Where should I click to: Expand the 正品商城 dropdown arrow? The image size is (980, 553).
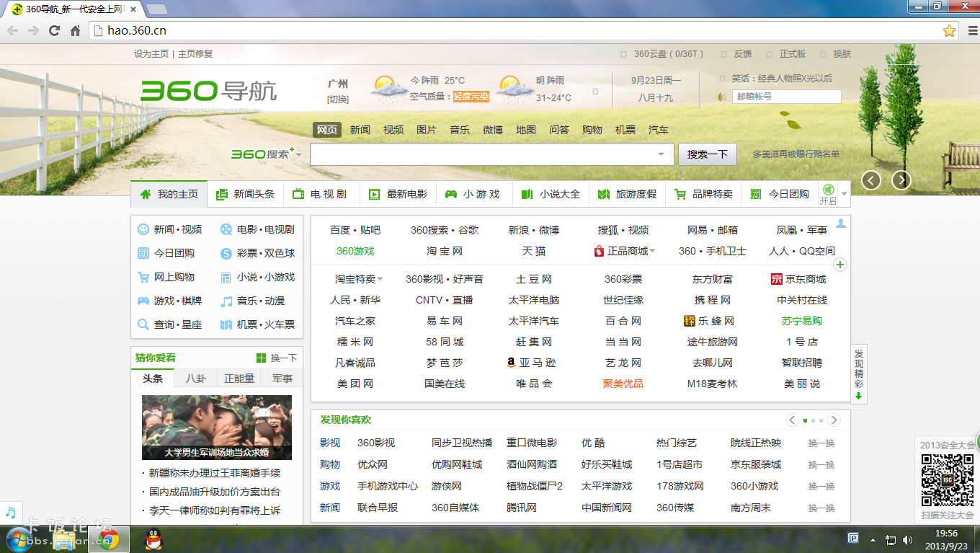pyautogui.click(x=653, y=252)
